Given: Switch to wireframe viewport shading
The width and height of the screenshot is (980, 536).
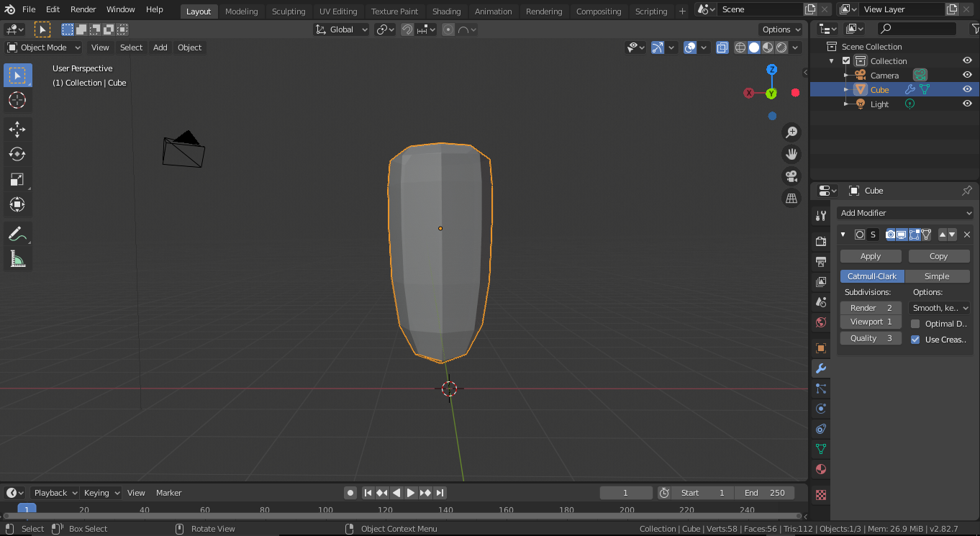Looking at the screenshot, I should 740,47.
